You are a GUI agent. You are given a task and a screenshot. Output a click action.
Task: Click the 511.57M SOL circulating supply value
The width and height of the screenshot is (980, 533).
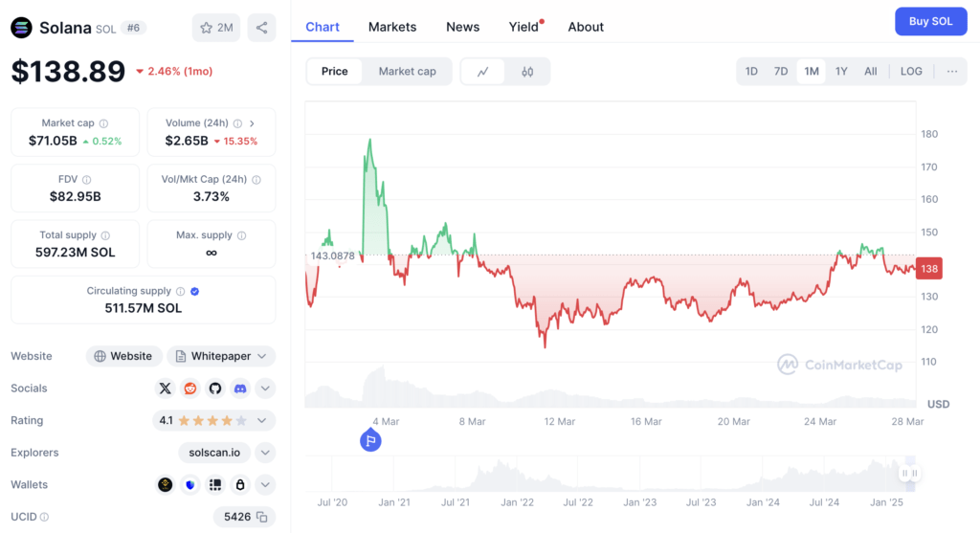[144, 308]
